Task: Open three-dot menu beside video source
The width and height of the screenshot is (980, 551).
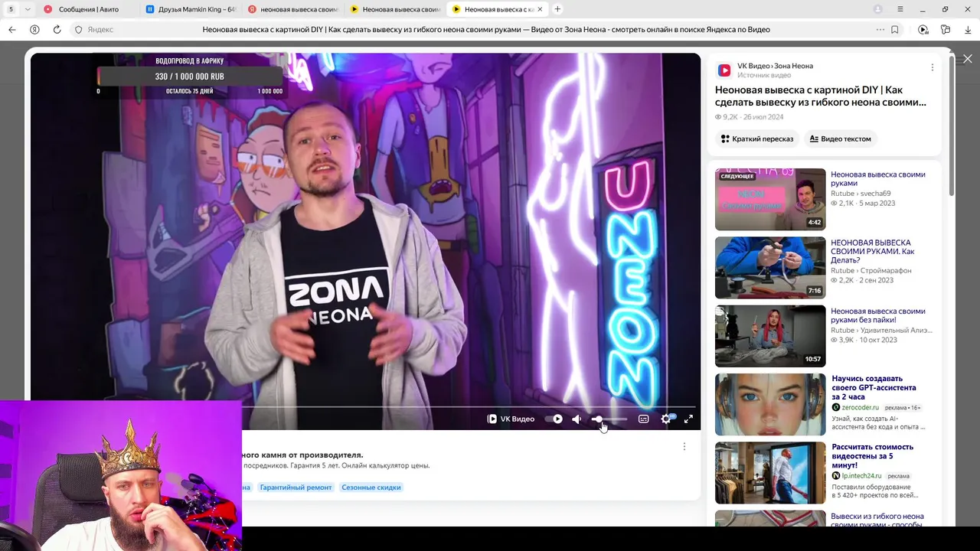Action: click(x=932, y=67)
